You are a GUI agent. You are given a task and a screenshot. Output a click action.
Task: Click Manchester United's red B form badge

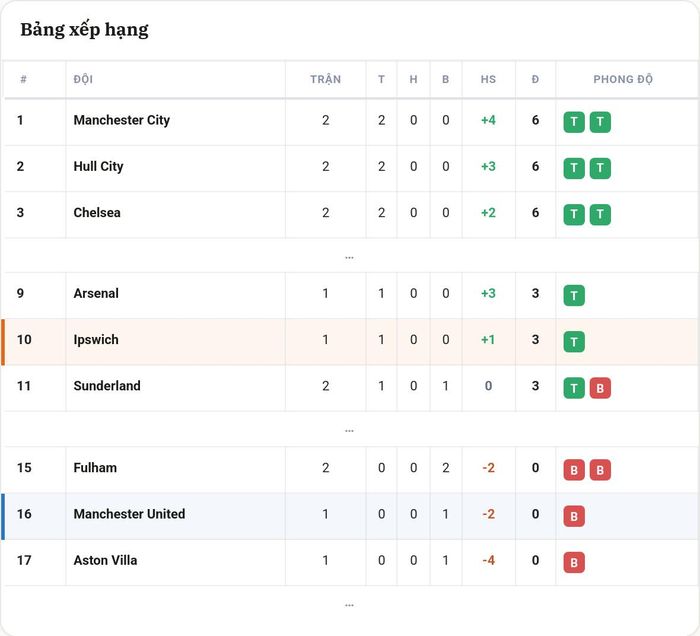(x=574, y=516)
